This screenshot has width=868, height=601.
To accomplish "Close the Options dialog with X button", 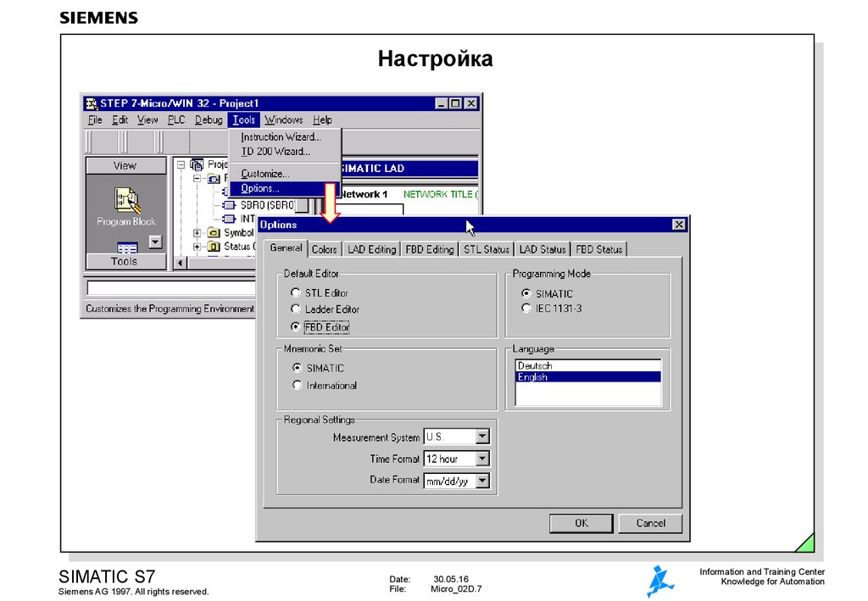I will coord(679,224).
